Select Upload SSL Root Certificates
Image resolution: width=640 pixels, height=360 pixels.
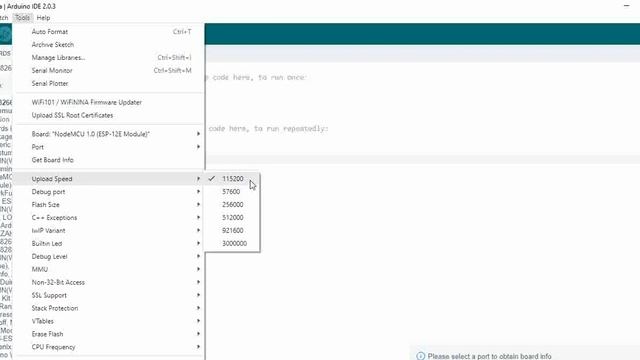pos(108,116)
